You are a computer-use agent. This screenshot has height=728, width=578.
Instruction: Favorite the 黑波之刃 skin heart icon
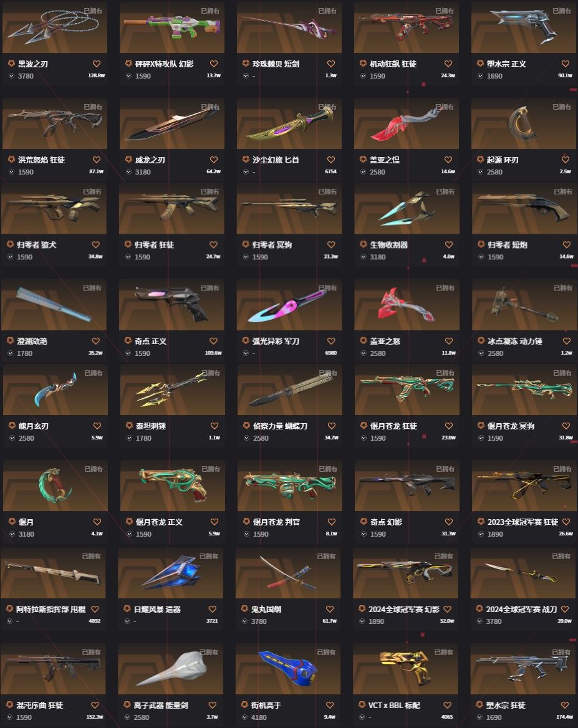tap(97, 64)
